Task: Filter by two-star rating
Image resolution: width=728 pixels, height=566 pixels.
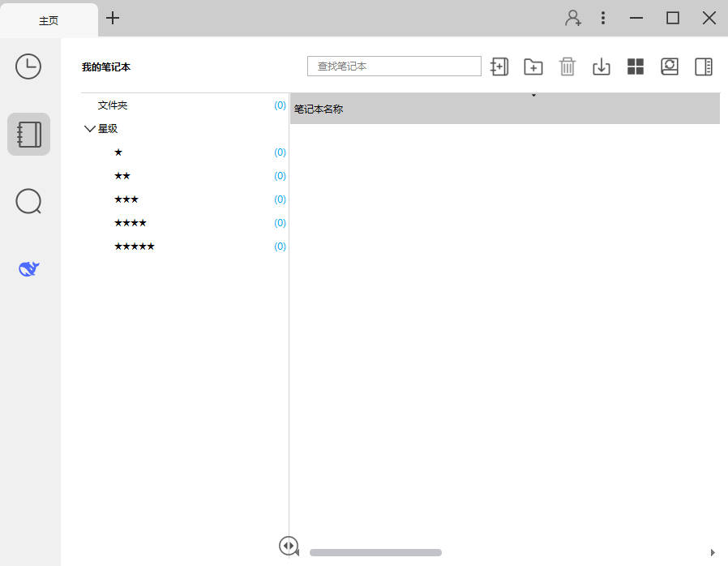Action: click(x=122, y=176)
